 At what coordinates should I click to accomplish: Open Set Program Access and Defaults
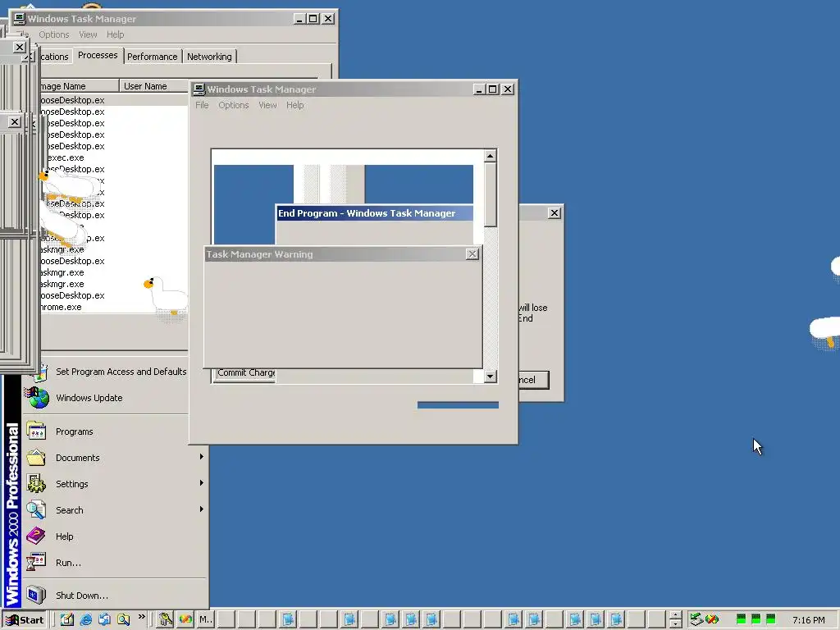pos(121,372)
